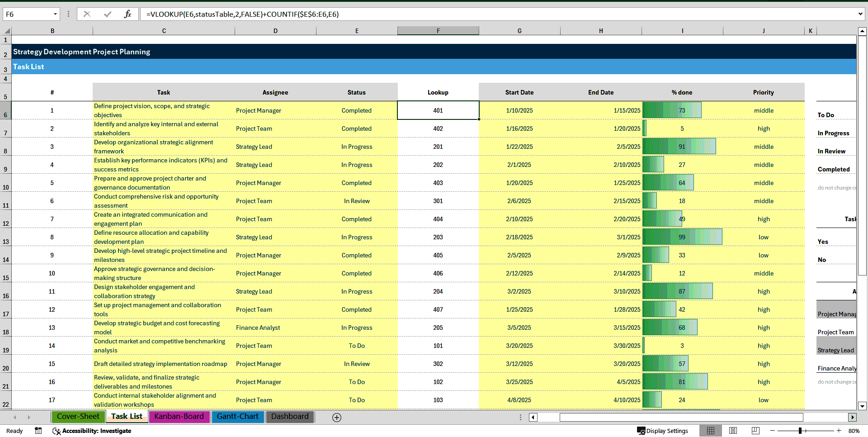The width and height of the screenshot is (868, 437).
Task: Click the Display Settings button
Action: coord(663,431)
